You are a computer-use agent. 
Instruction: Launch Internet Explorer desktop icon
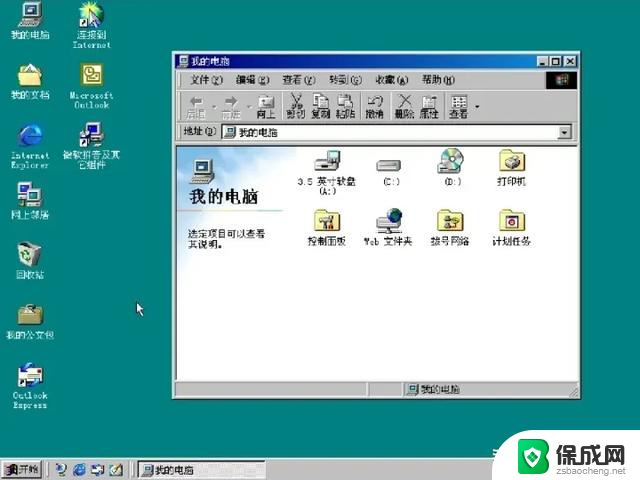point(30,146)
